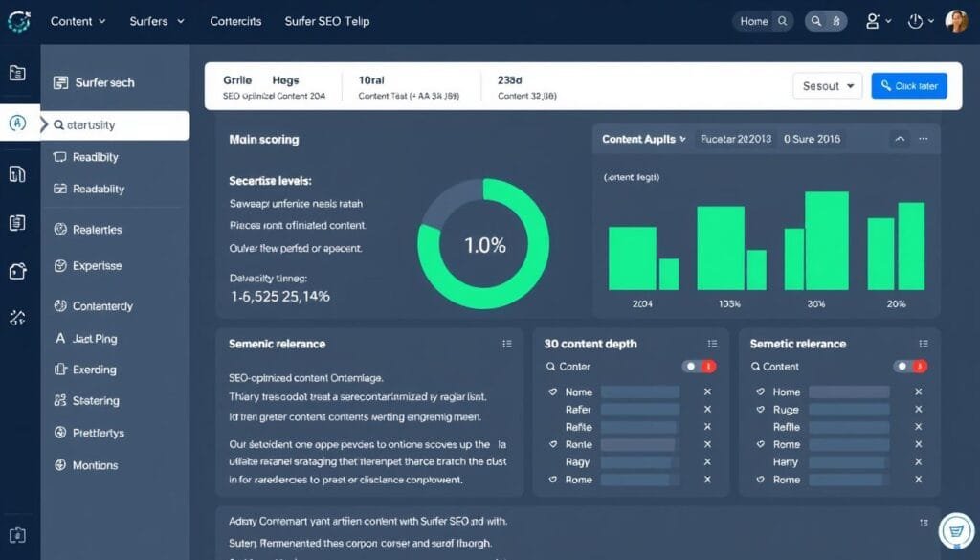
Task: Remove the Ruge row in Semetic relerance panel
Action: 918,410
